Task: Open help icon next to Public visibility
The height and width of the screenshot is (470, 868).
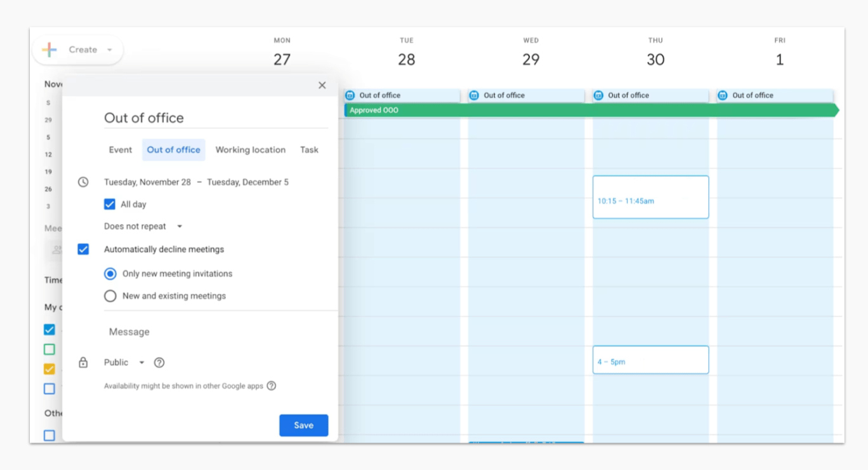Action: pos(159,363)
